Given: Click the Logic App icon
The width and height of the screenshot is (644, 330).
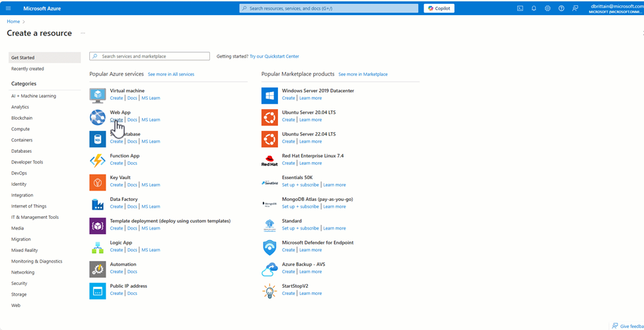Looking at the screenshot, I should (98, 247).
